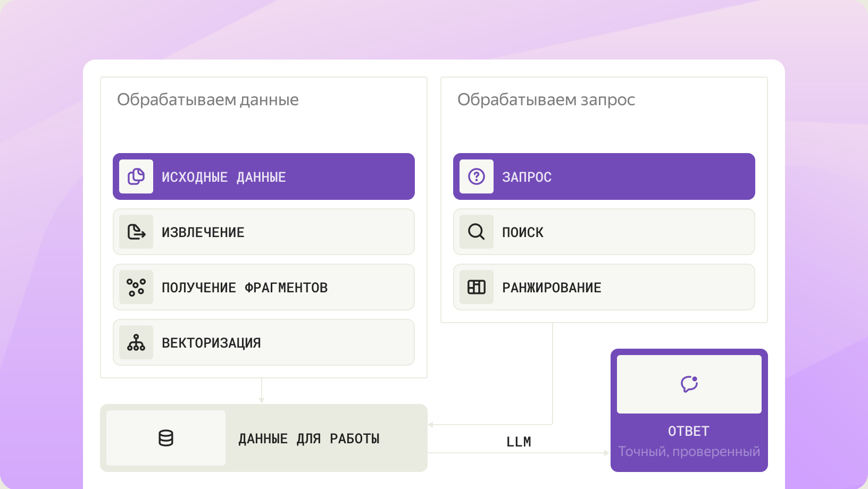Select the ПОИСК block
This screenshot has height=489, width=868.
(x=604, y=232)
